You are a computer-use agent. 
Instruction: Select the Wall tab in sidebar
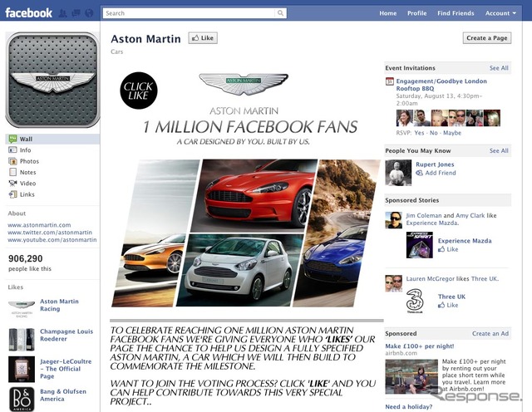(x=52, y=139)
